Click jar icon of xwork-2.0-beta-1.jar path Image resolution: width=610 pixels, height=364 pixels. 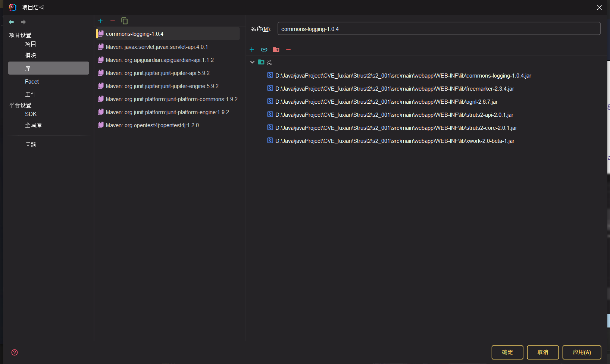270,140
